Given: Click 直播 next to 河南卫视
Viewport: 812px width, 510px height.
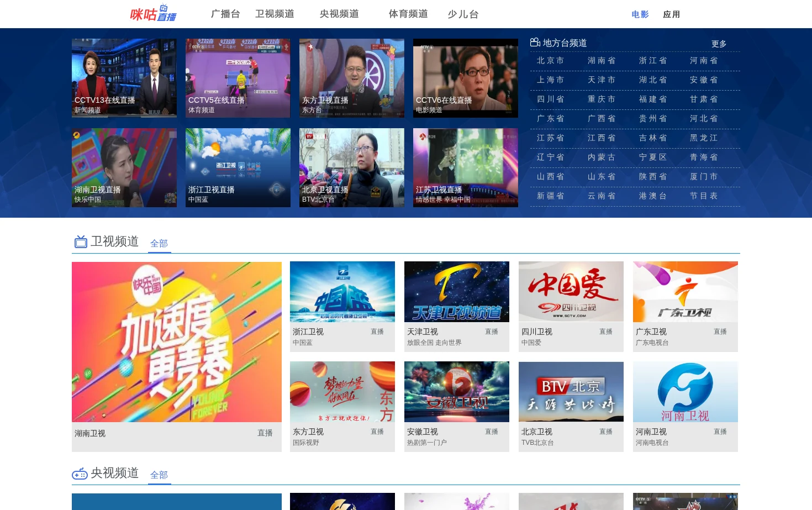Looking at the screenshot, I should pos(720,432).
